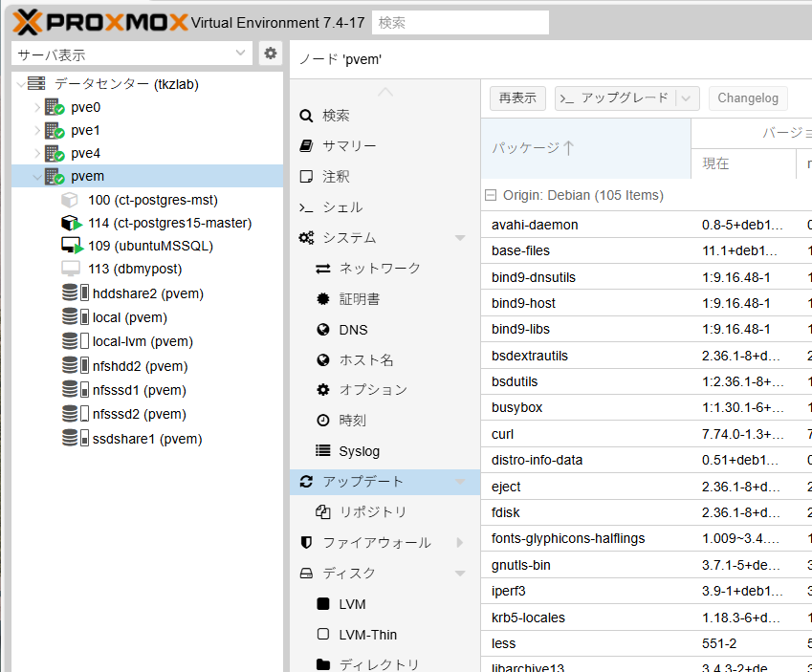Click the magnifier icon for 検索 menu
This screenshot has height=672, width=812.
click(x=306, y=116)
